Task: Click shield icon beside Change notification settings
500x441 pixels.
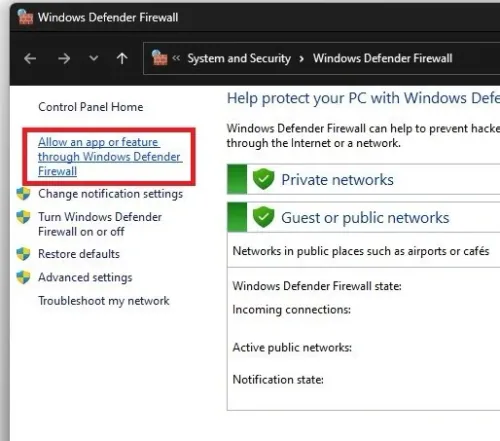Action: pyautogui.click(x=23, y=194)
